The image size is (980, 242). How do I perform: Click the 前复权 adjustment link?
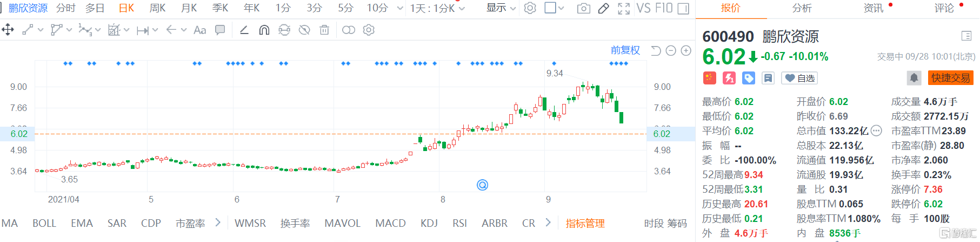point(625,50)
